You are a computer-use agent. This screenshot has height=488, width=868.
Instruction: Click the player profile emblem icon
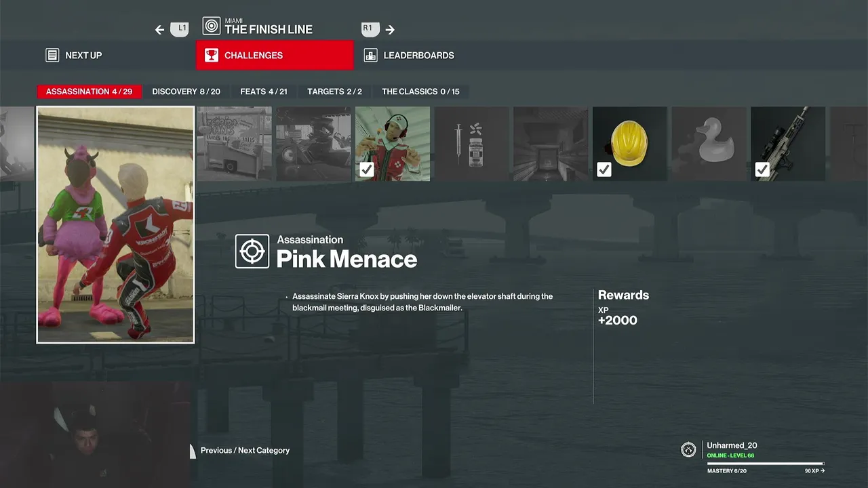689,449
